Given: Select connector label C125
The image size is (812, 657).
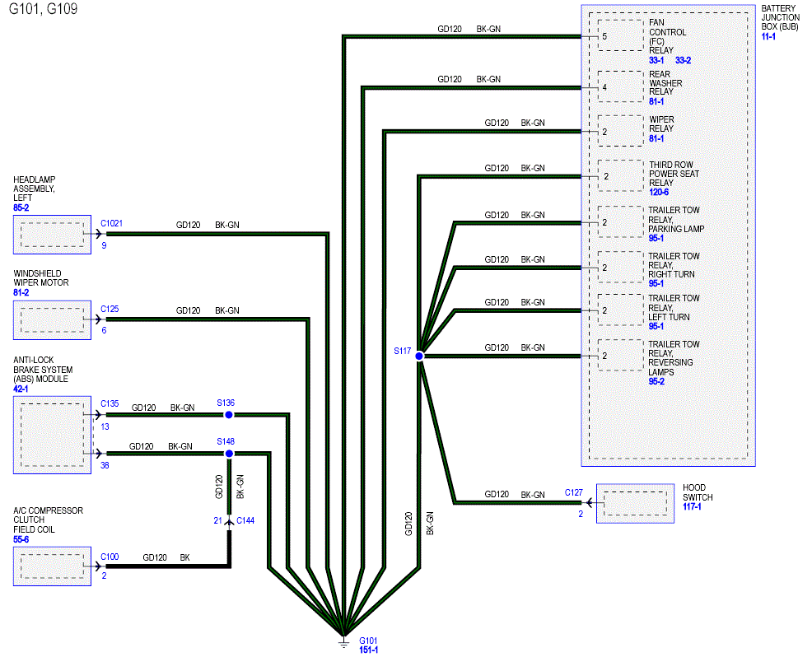Looking at the screenshot, I should click(110, 309).
